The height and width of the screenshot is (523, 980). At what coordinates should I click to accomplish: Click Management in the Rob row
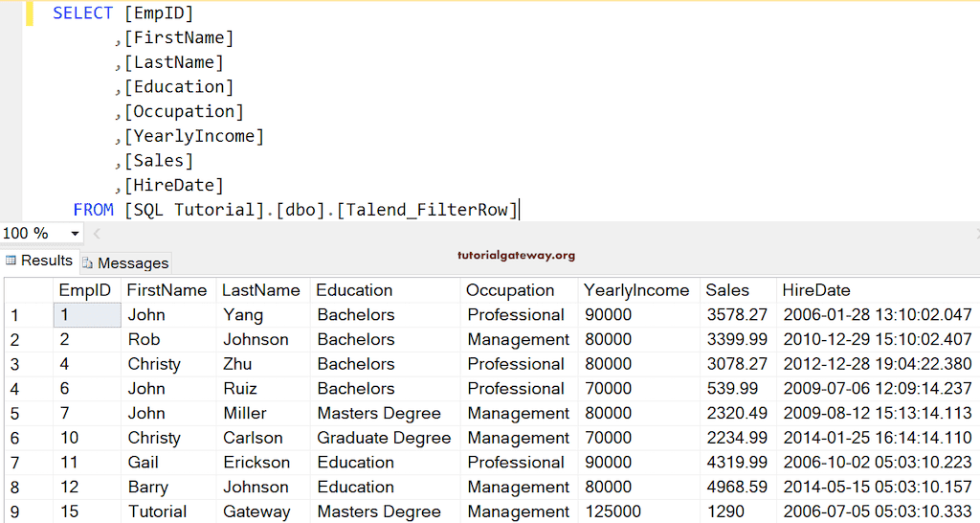point(520,340)
